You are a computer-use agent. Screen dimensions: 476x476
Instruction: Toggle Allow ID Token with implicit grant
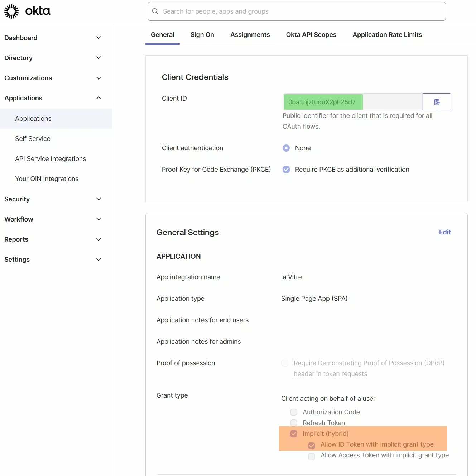(x=312, y=446)
